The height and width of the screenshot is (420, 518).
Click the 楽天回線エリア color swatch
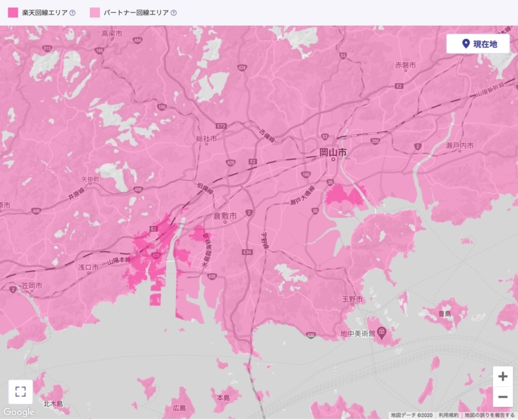13,13
